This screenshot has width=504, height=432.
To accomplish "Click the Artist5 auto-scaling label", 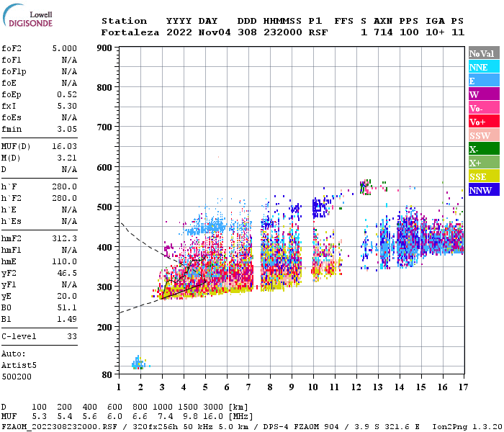I will click(19, 366).
